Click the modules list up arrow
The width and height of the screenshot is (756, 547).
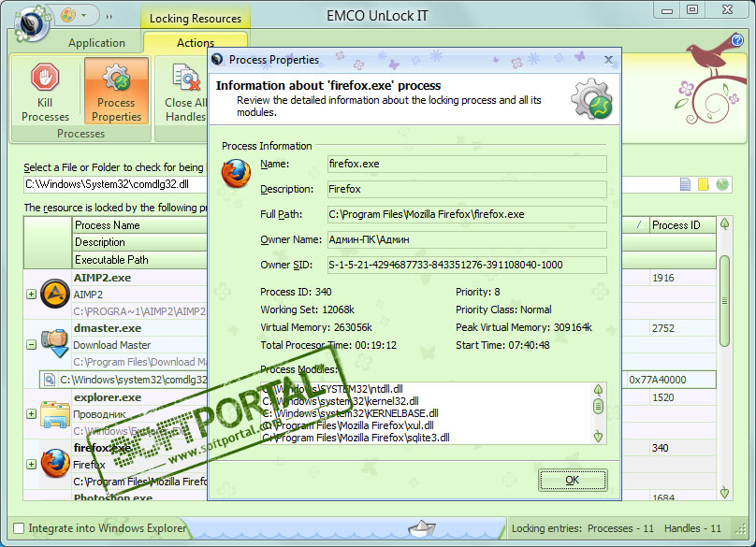click(x=598, y=389)
